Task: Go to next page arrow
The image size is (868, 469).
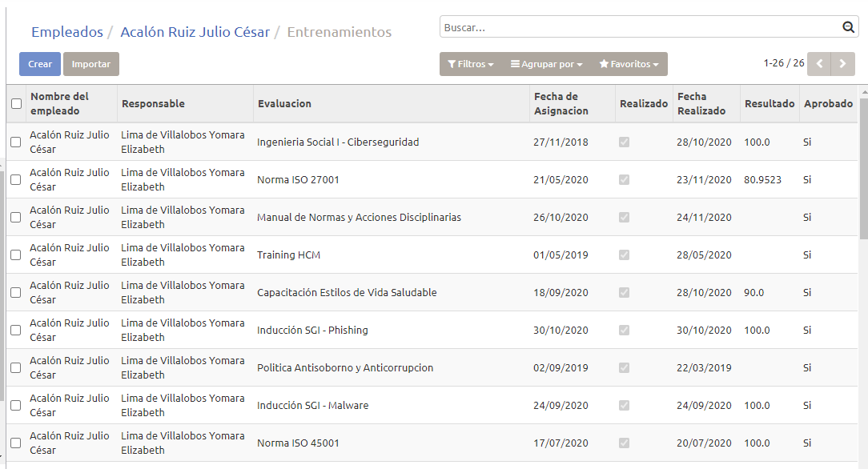Action: pos(842,64)
